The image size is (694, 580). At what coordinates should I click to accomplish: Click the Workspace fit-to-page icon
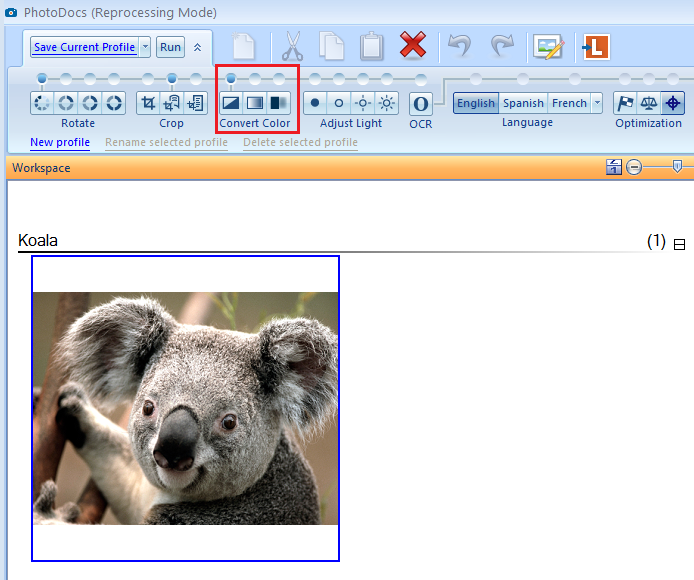614,167
